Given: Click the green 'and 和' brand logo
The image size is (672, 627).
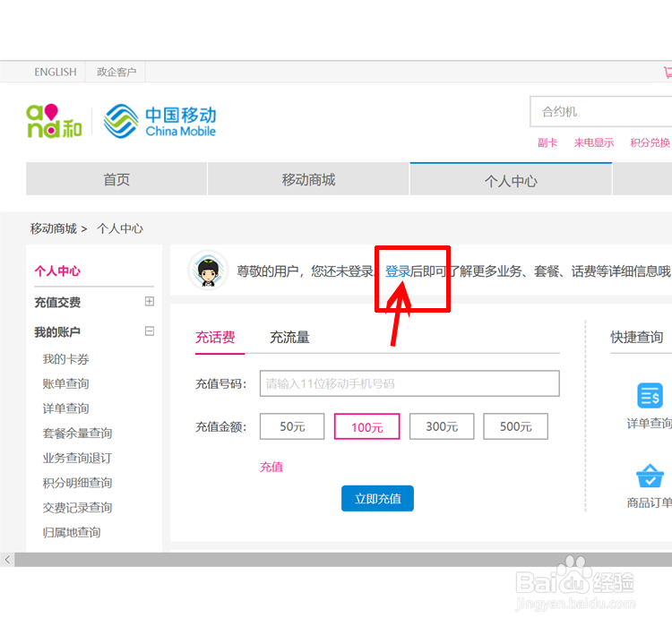Looking at the screenshot, I should pyautogui.click(x=54, y=121).
